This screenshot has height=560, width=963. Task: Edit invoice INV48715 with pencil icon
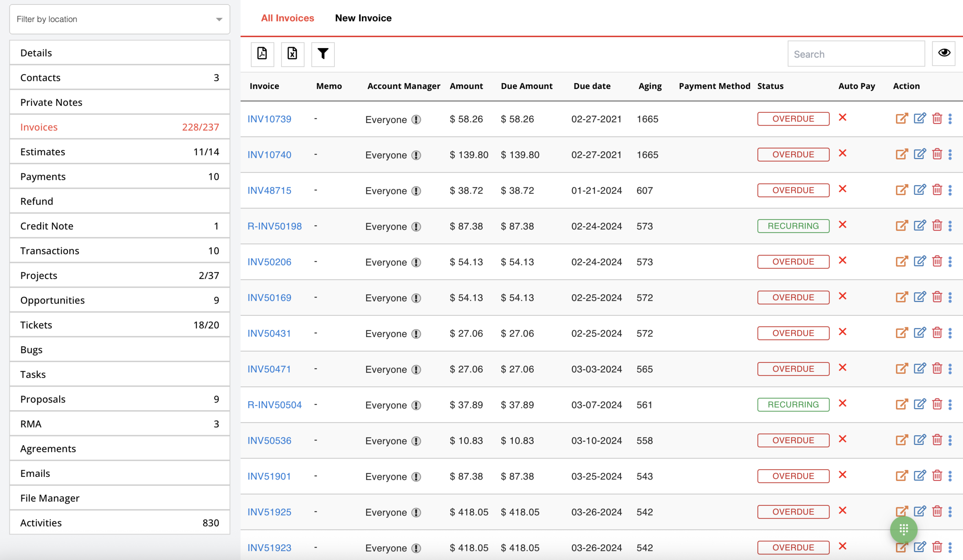point(919,190)
